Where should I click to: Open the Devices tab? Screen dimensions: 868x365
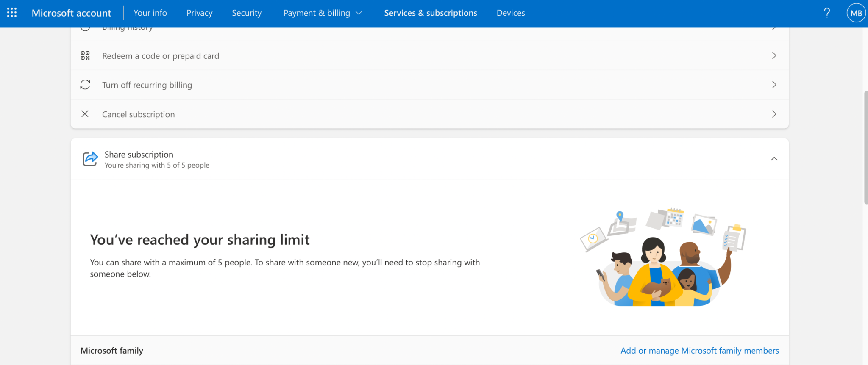pos(511,13)
